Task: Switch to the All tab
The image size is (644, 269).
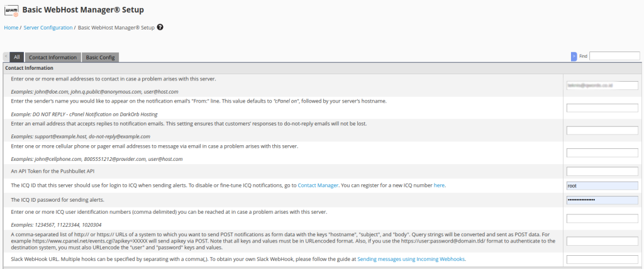Action: (17, 57)
